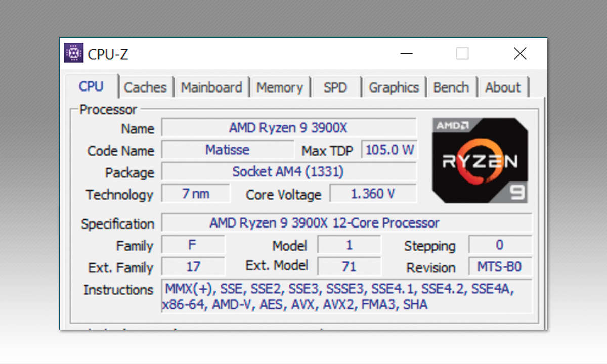This screenshot has height=364, width=607.
Task: Click the Code Name value Matisse
Action: pos(228,150)
